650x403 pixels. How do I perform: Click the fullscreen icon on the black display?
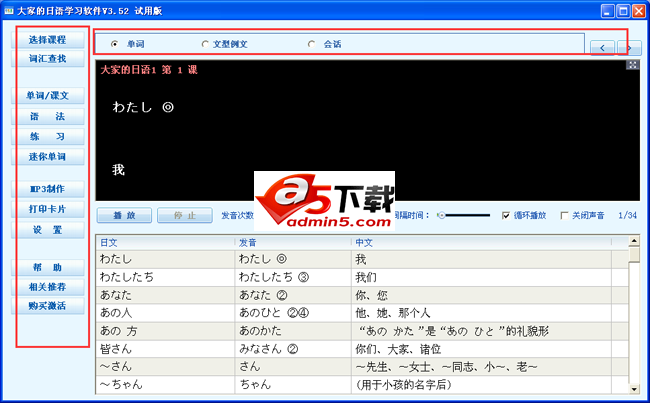633,66
